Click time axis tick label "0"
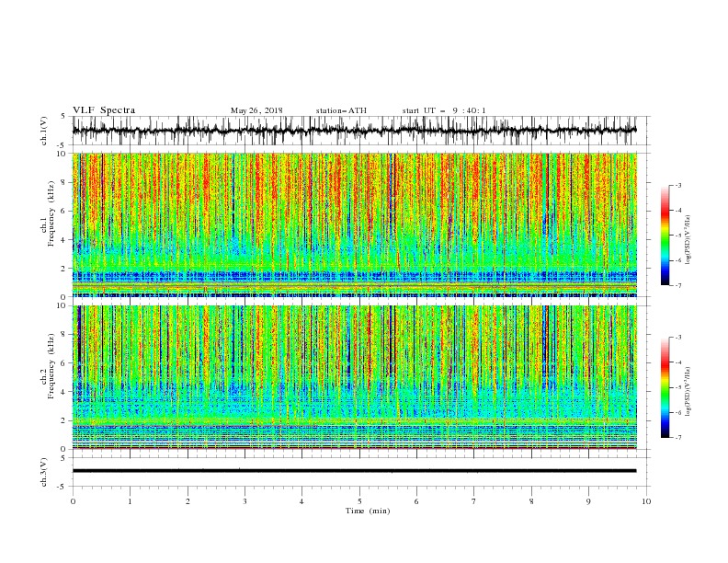The width and height of the screenshot is (728, 563). coord(73,501)
